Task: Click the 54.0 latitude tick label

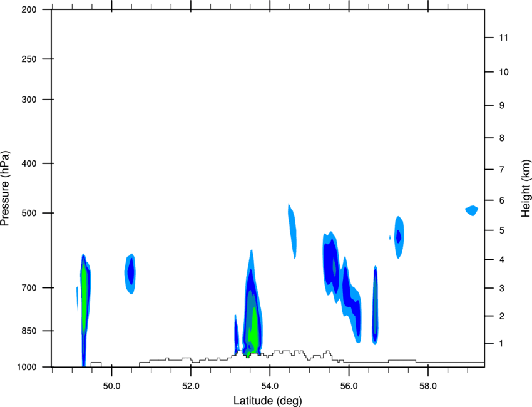Action: 270,386
